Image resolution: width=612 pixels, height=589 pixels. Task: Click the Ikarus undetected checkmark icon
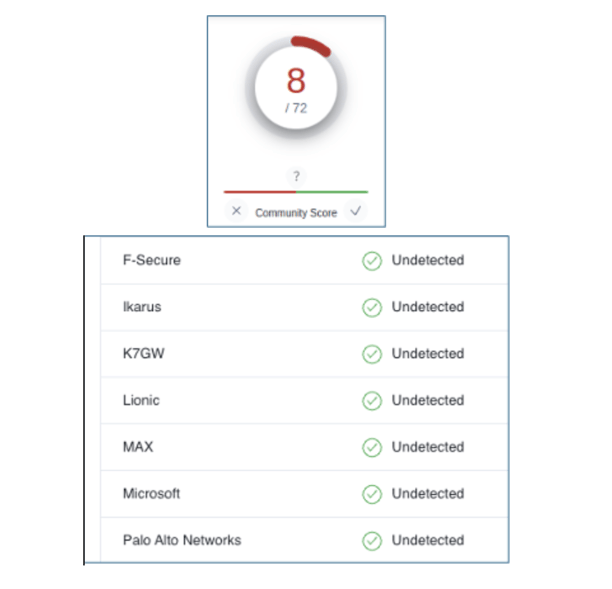(372, 307)
